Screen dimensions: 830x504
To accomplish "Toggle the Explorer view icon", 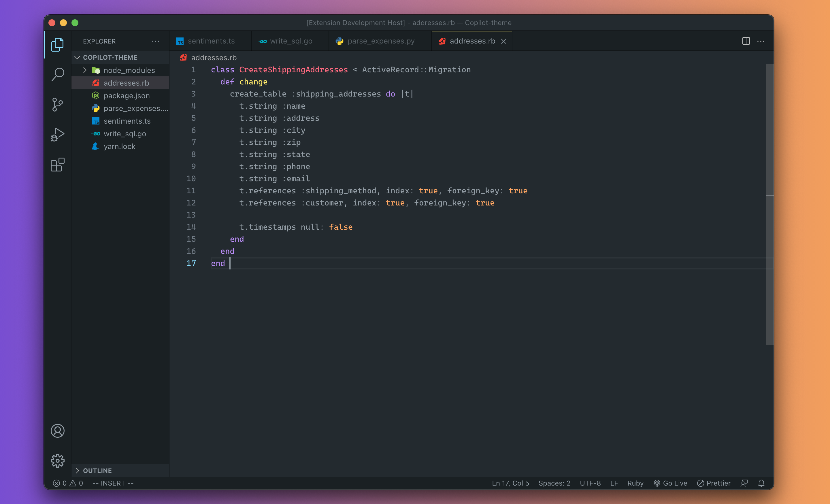I will (x=58, y=44).
